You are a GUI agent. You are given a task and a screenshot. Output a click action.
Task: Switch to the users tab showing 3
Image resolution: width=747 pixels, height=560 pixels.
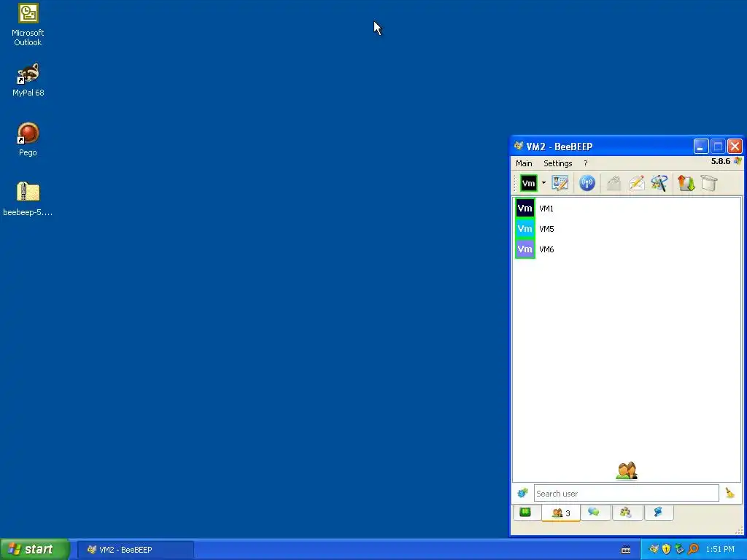click(561, 513)
